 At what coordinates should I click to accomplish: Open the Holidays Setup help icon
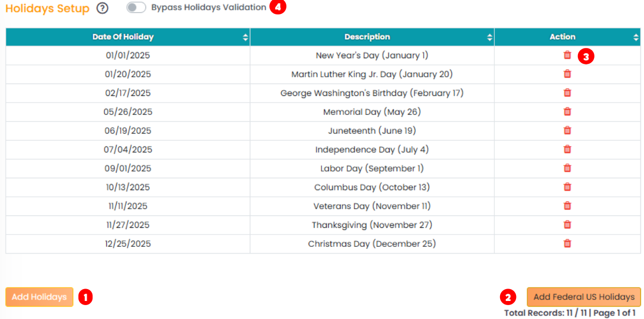click(x=102, y=8)
